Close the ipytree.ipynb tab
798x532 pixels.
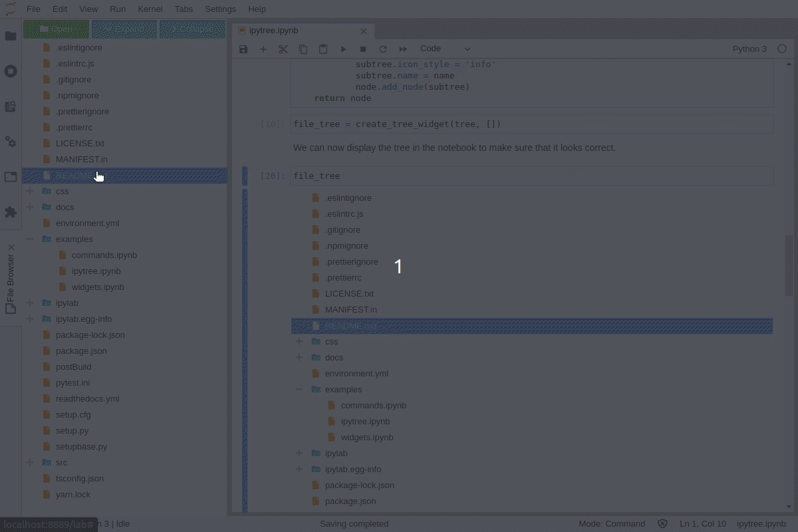click(364, 31)
